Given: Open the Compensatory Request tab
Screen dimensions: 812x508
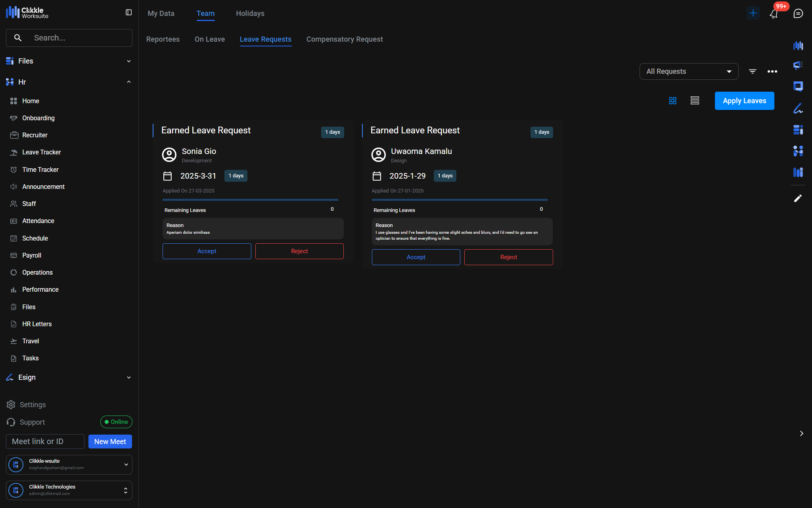Looking at the screenshot, I should (344, 39).
